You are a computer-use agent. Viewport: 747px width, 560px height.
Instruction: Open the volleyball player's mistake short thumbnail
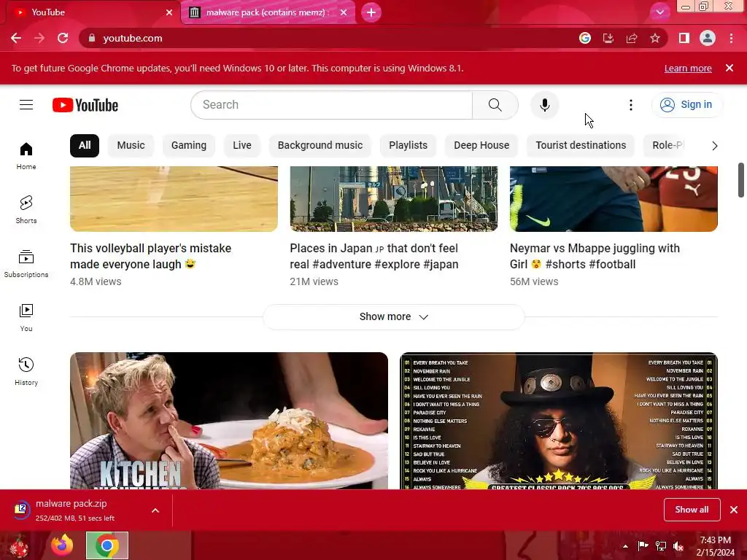tap(174, 198)
